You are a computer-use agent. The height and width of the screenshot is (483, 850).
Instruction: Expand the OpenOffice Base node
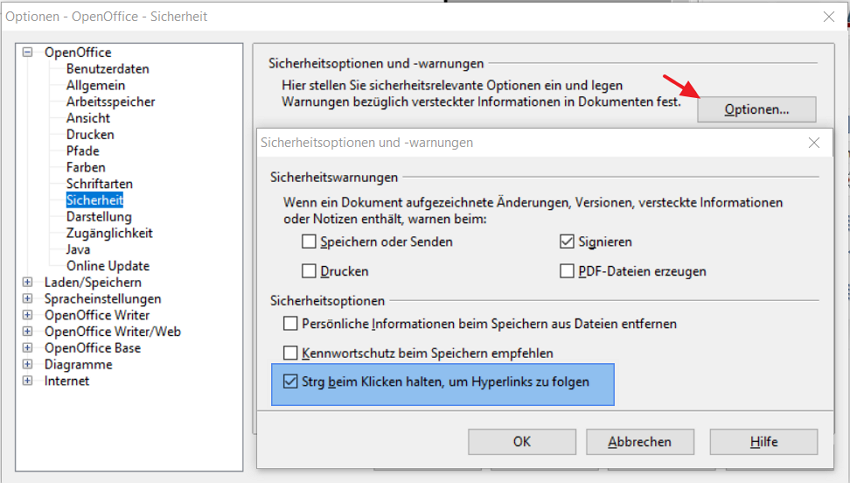pos(28,347)
